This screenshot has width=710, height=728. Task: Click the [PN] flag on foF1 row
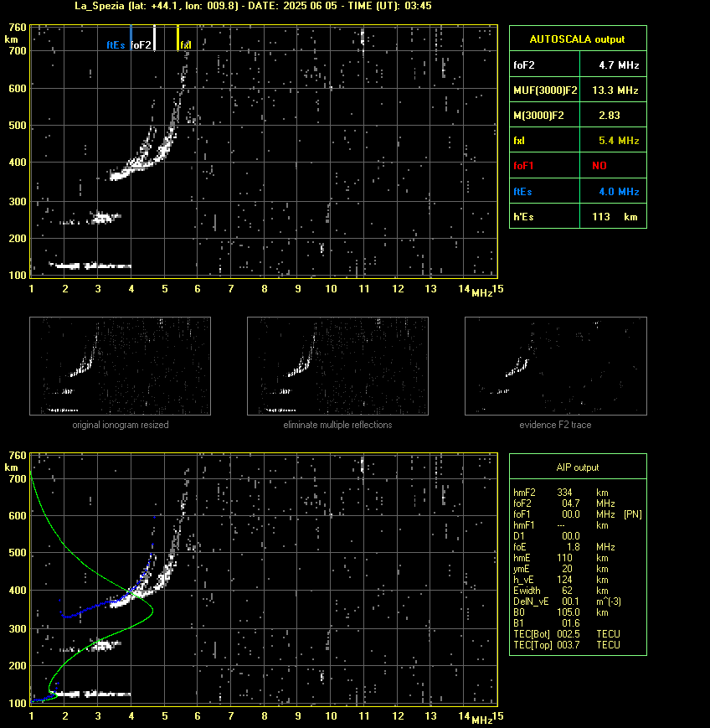632,514
